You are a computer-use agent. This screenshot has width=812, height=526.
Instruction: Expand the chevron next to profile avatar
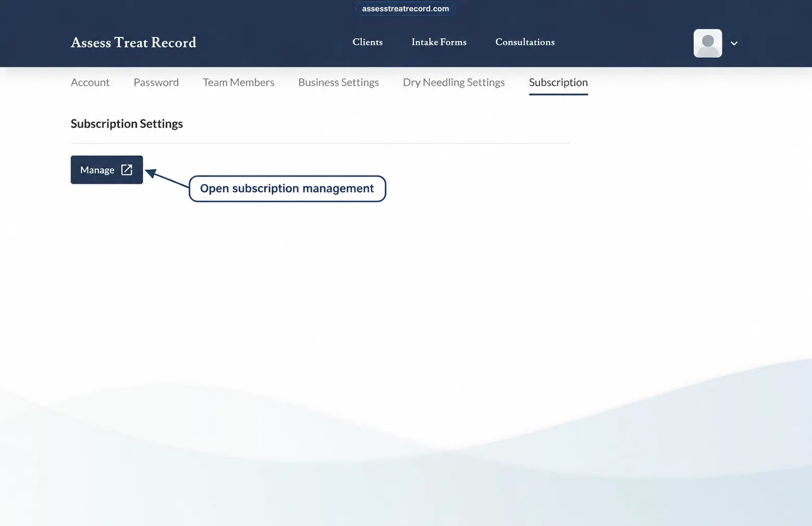click(734, 43)
